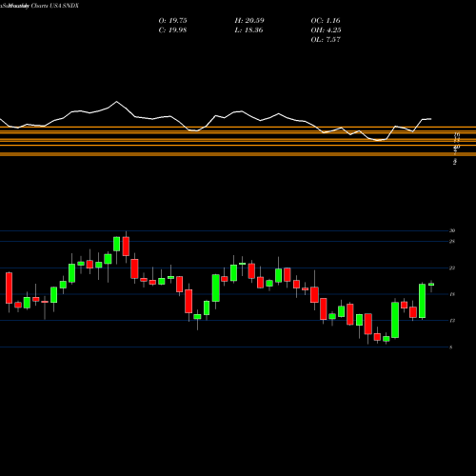Click the price axis label '22'
Screen dimensions: 476x476
[x=452, y=268]
